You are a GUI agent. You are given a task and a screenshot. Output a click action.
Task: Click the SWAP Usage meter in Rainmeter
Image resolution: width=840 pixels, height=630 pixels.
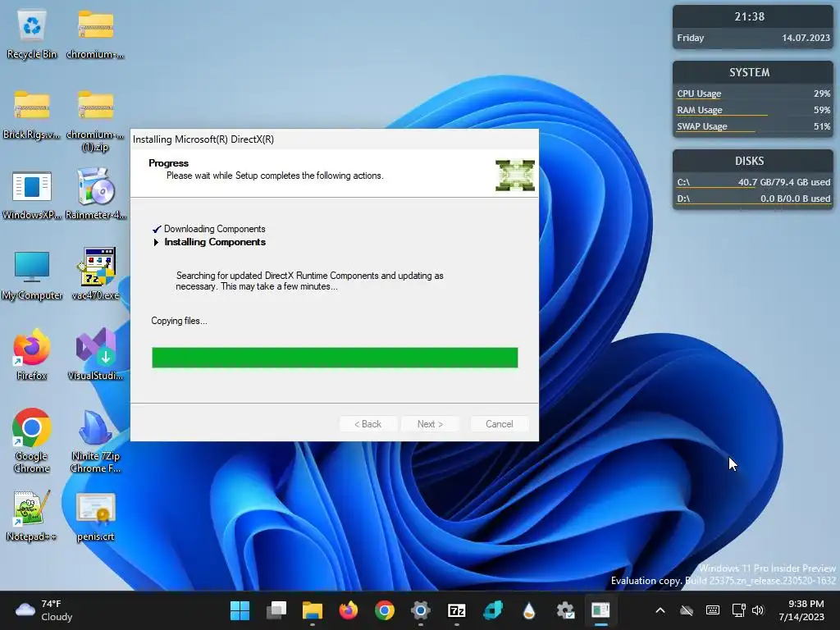[753, 127]
